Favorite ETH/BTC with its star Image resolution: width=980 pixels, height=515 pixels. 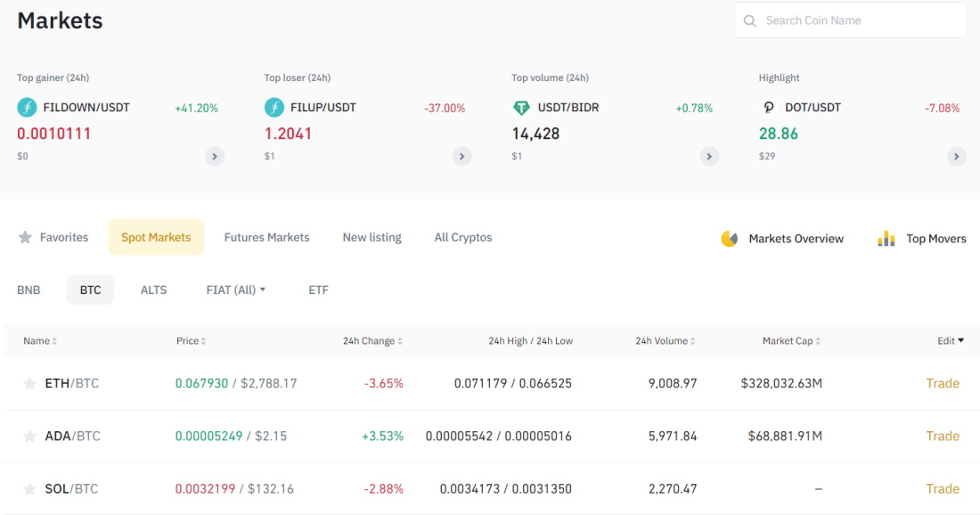(29, 383)
